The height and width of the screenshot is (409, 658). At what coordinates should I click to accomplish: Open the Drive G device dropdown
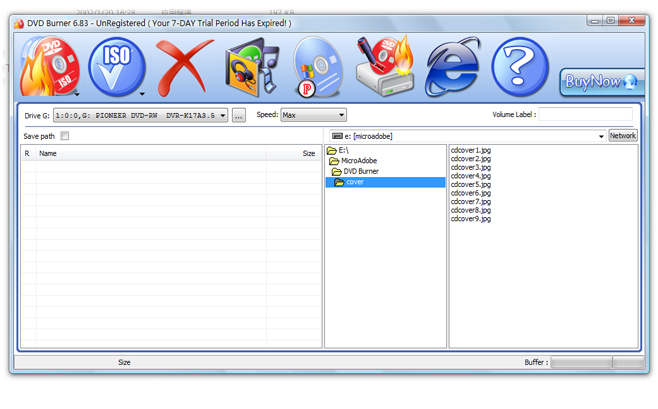pyautogui.click(x=141, y=115)
